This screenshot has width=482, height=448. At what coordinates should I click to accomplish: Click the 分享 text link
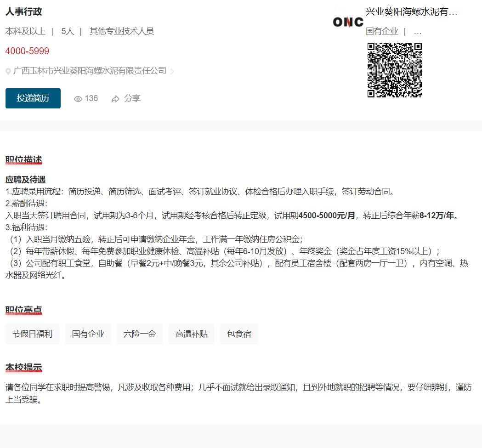click(x=132, y=98)
